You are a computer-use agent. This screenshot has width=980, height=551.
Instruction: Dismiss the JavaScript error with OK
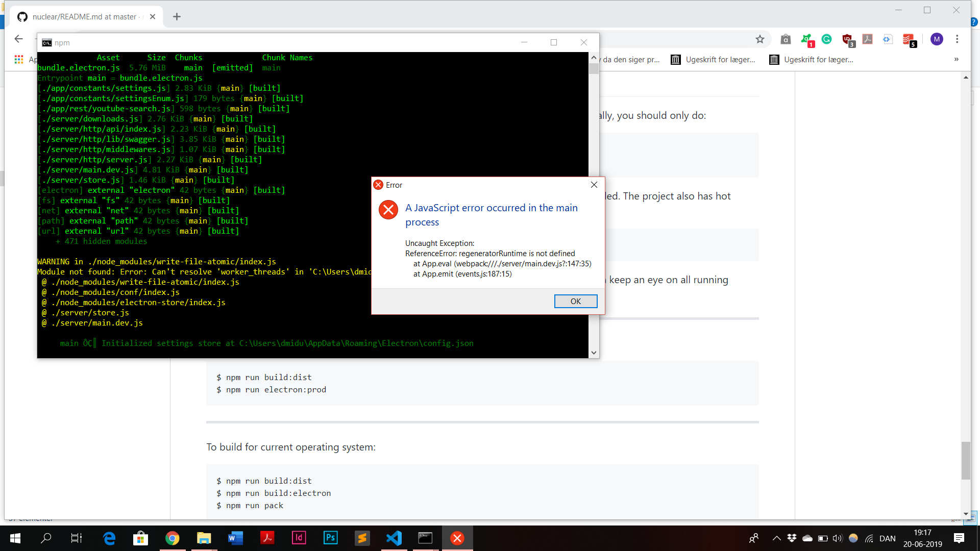(x=575, y=301)
